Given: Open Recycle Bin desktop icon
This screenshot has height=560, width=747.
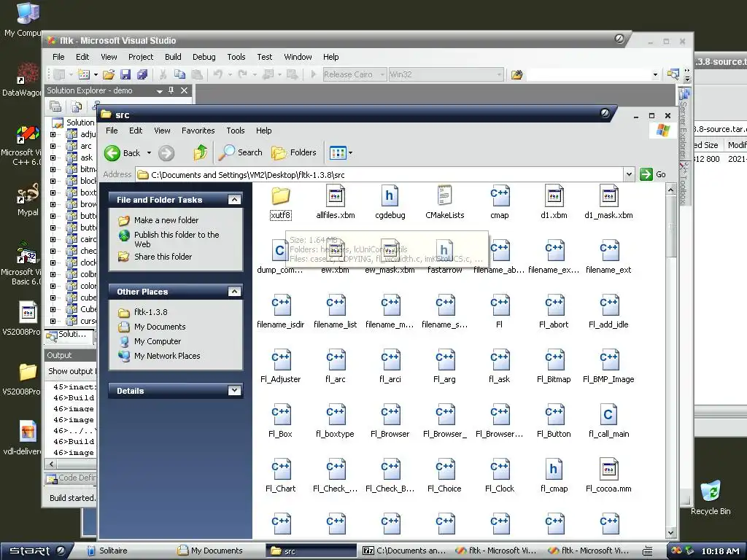Looking at the screenshot, I should tap(711, 497).
